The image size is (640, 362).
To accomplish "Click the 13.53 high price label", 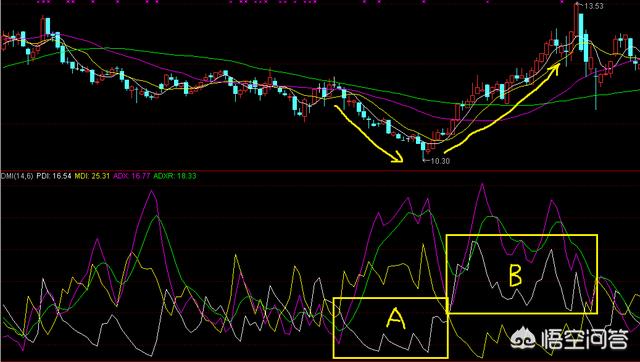I will [x=594, y=6].
